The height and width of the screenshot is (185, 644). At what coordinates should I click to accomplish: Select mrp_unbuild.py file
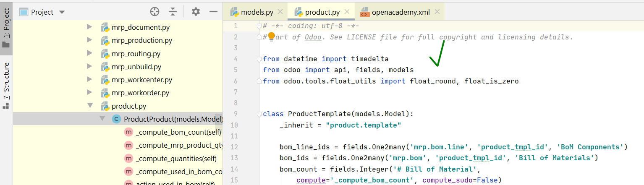coord(136,67)
